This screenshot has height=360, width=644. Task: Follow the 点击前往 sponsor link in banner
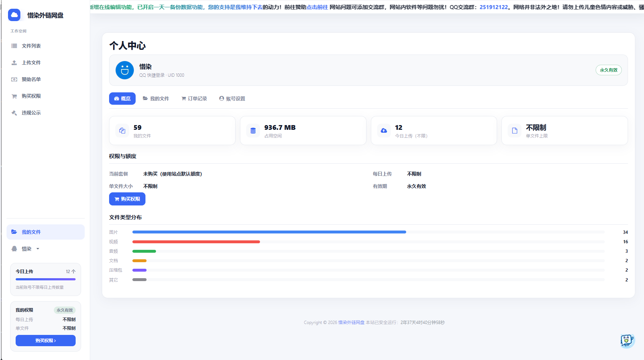(x=317, y=7)
